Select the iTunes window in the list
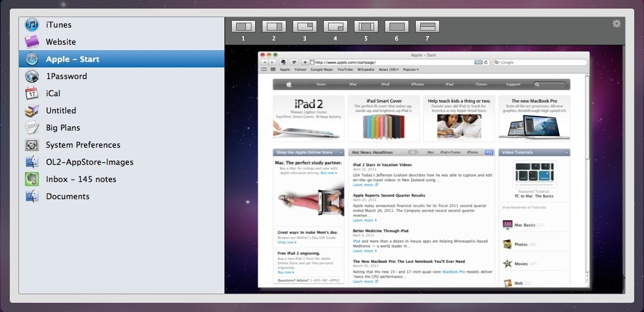Screen dimensions: 644x312 point(121,25)
